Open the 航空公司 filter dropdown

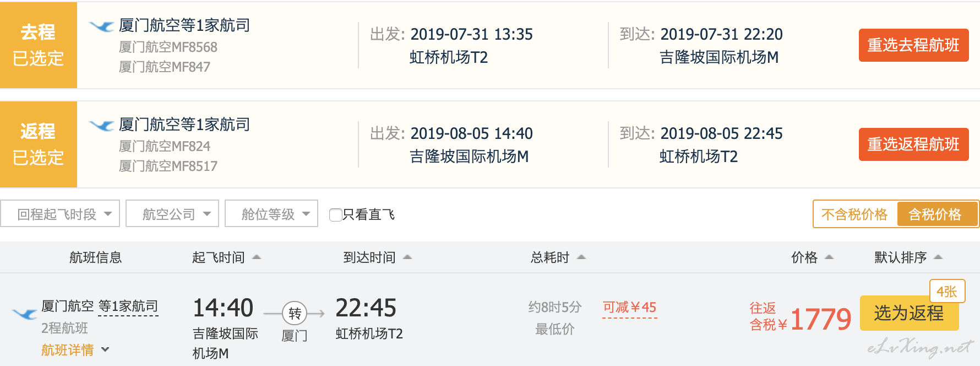[172, 214]
